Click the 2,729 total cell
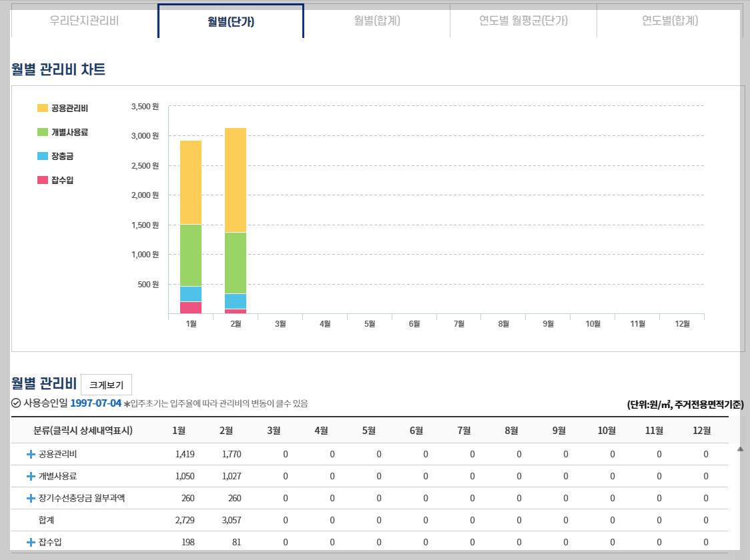Image resolution: width=750 pixels, height=560 pixels. pyautogui.click(x=185, y=521)
